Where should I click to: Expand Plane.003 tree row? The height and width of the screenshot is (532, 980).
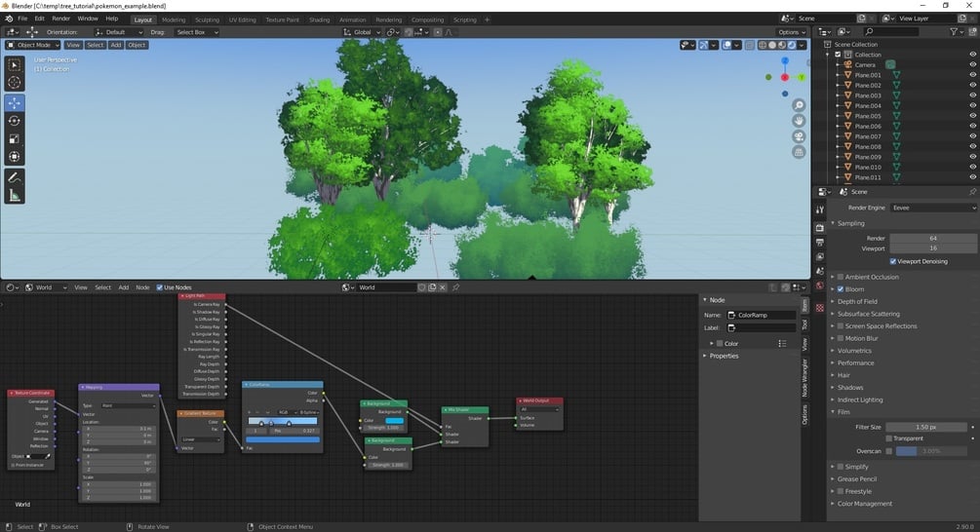click(839, 95)
